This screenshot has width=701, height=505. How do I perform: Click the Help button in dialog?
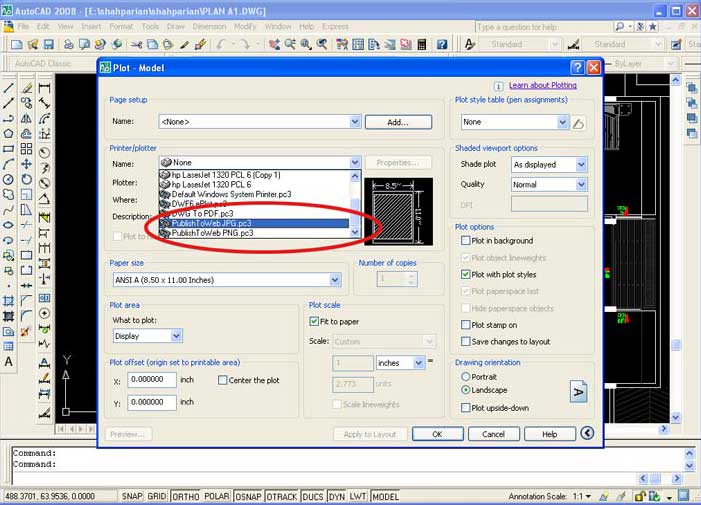coord(549,434)
